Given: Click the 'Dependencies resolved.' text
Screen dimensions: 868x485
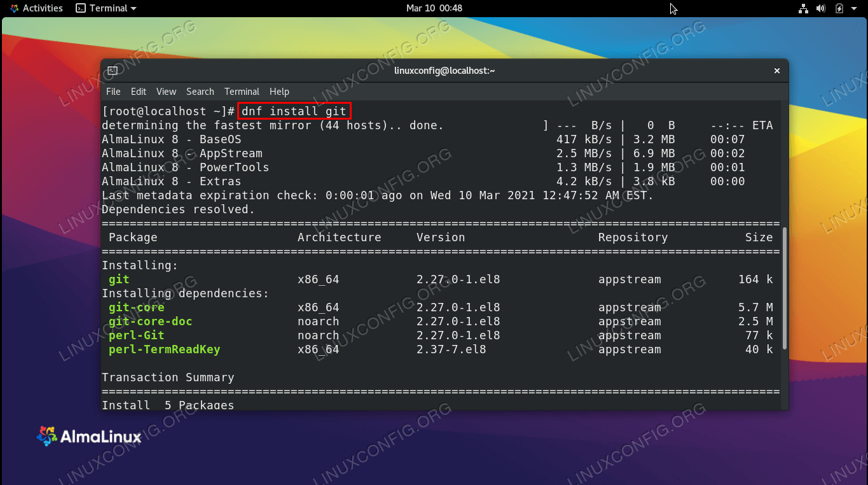Looking at the screenshot, I should point(178,209).
